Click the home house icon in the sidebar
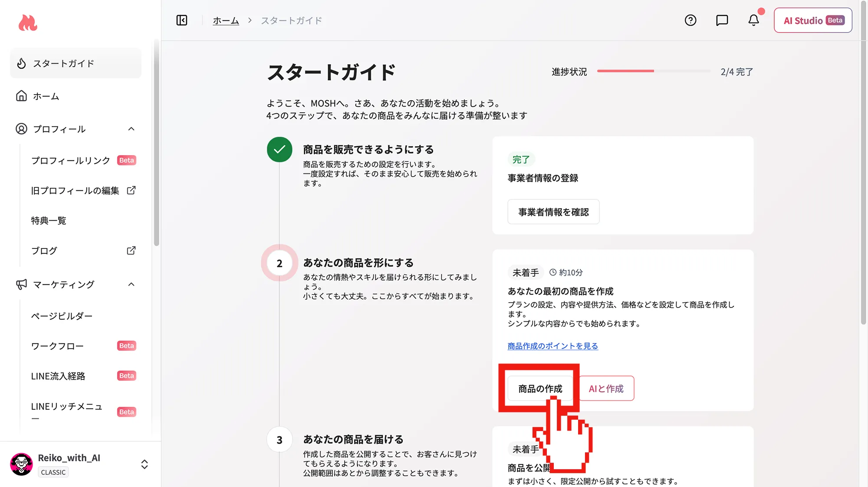868x487 pixels. pyautogui.click(x=21, y=96)
